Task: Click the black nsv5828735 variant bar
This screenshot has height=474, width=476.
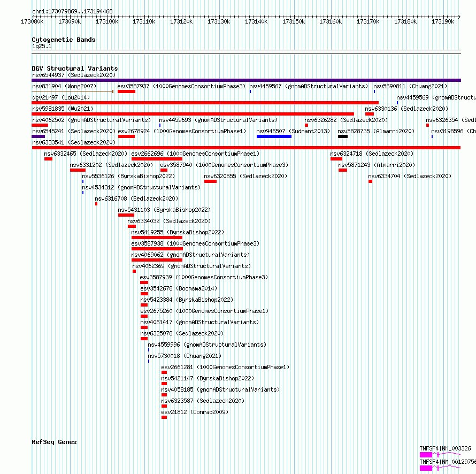Action: tap(342, 136)
